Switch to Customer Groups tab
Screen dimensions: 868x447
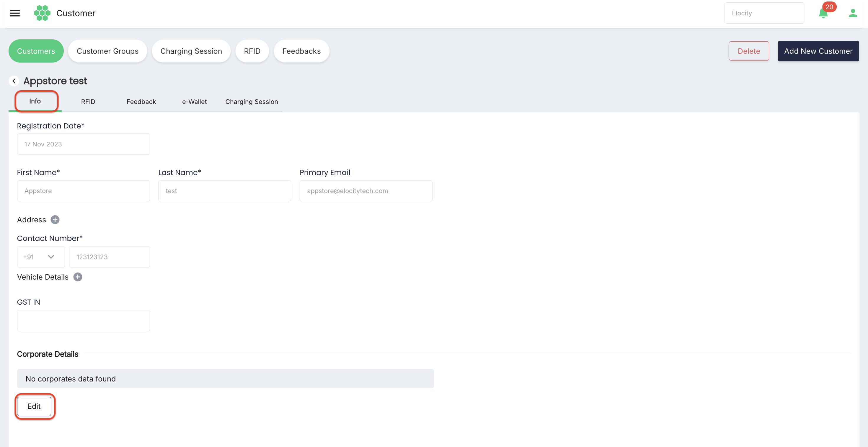pyautogui.click(x=107, y=51)
